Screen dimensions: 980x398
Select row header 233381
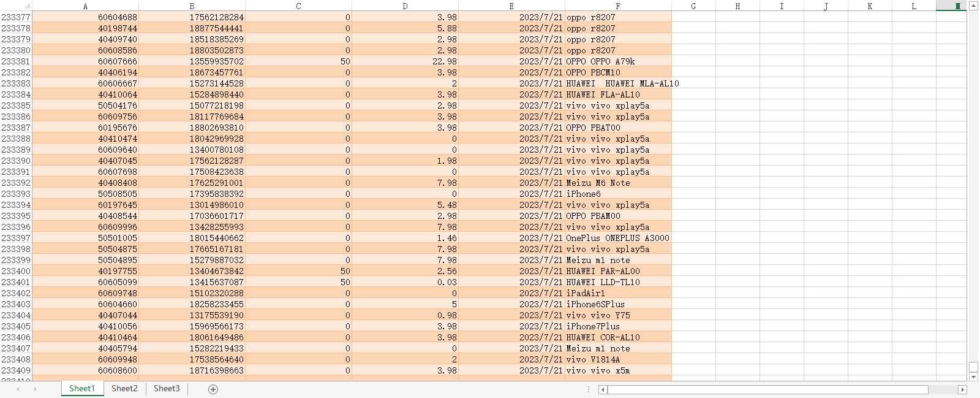click(16, 61)
